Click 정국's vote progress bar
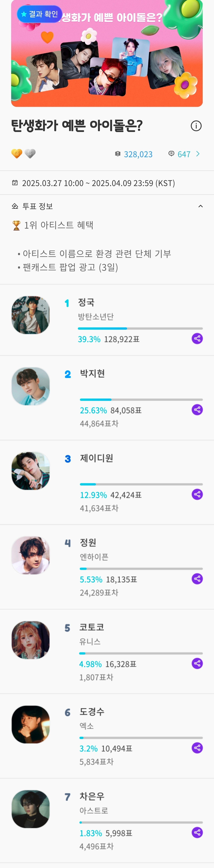This screenshot has width=214, height=868. click(x=140, y=328)
